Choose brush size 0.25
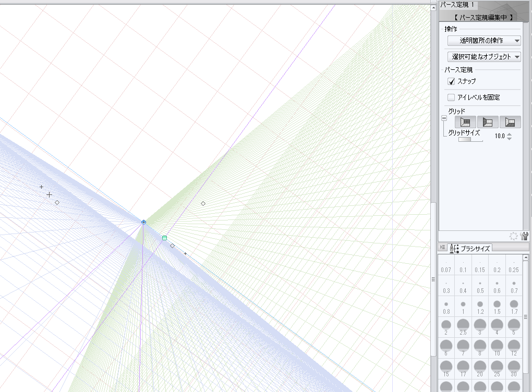The width and height of the screenshot is (532, 392). tap(514, 265)
